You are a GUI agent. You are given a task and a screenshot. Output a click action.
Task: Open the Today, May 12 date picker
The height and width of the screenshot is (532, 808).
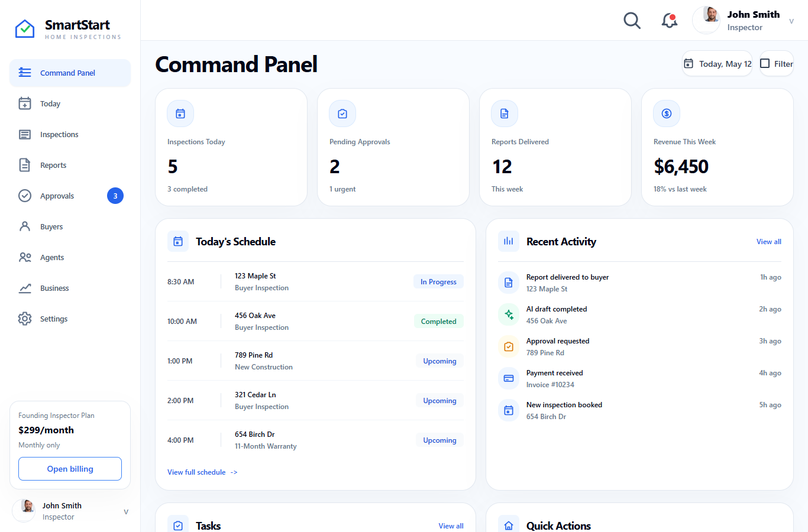point(717,64)
